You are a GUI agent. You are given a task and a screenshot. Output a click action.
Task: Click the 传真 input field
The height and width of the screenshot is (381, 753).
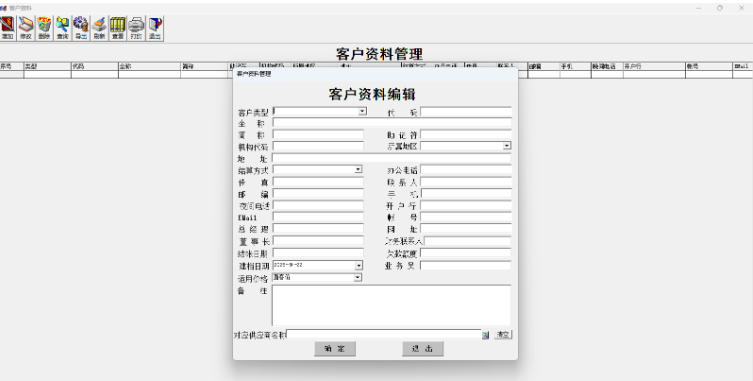tap(318, 182)
